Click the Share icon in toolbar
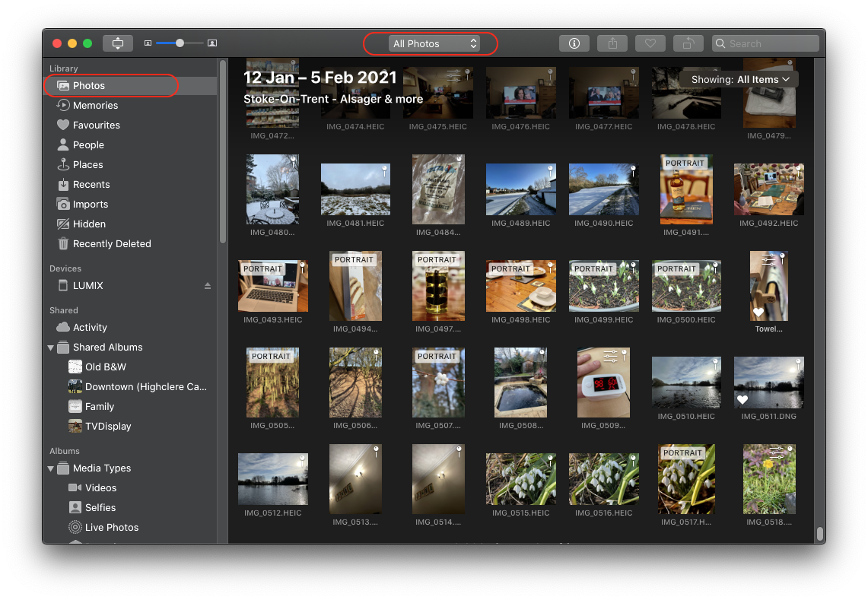This screenshot has width=868, height=600. click(x=612, y=43)
